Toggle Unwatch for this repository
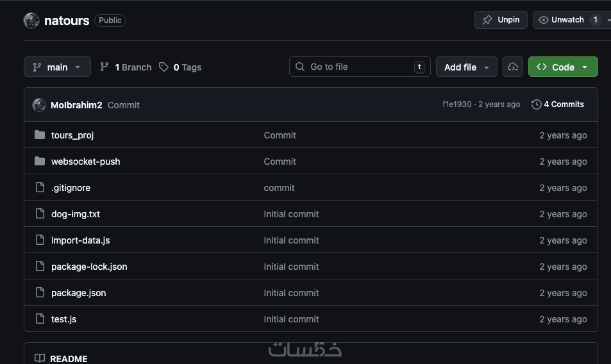 pyautogui.click(x=562, y=20)
